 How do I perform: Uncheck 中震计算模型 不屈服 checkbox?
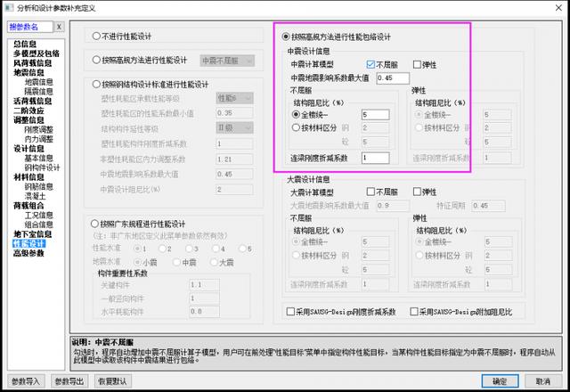(x=370, y=65)
